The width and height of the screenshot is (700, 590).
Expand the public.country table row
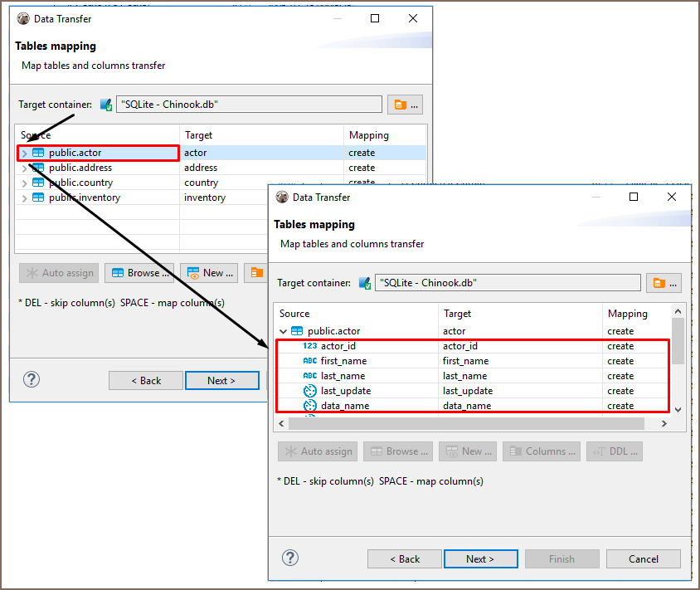(x=24, y=183)
